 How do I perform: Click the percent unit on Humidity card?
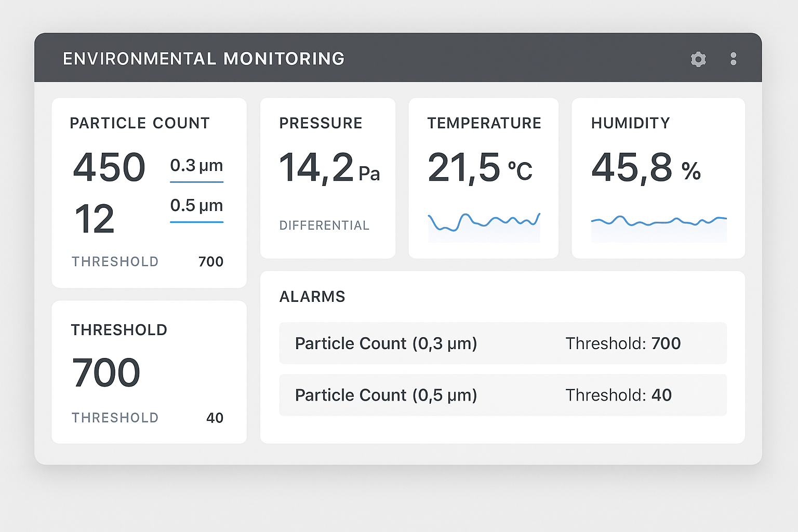pyautogui.click(x=691, y=171)
